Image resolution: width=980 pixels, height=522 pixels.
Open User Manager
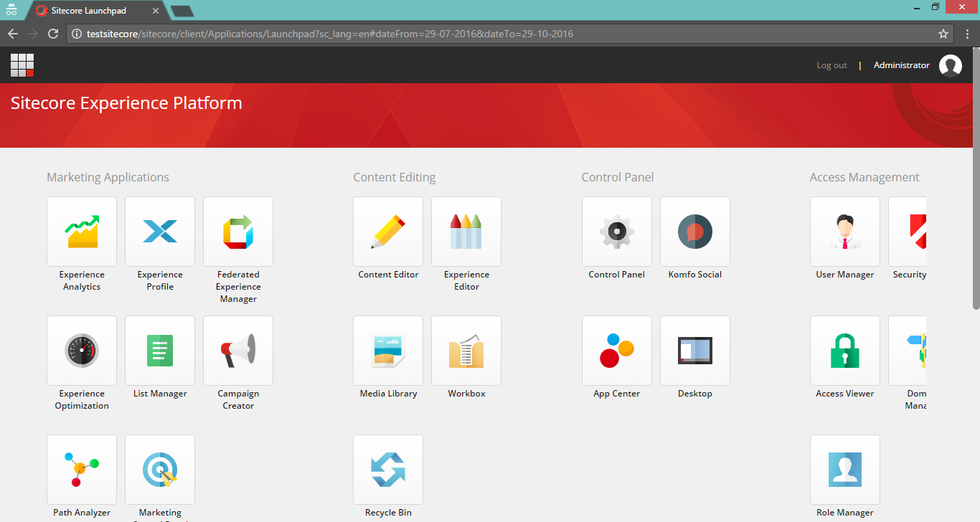pos(845,232)
